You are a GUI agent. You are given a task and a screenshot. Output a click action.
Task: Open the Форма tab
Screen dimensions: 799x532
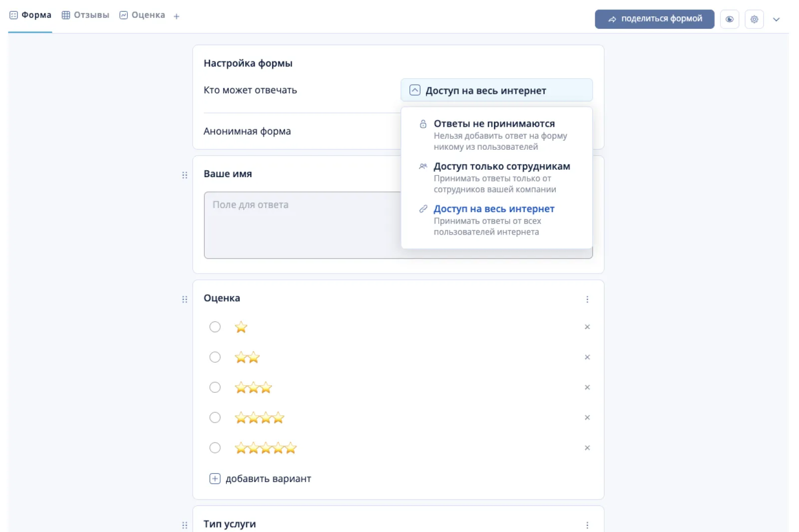pyautogui.click(x=30, y=15)
